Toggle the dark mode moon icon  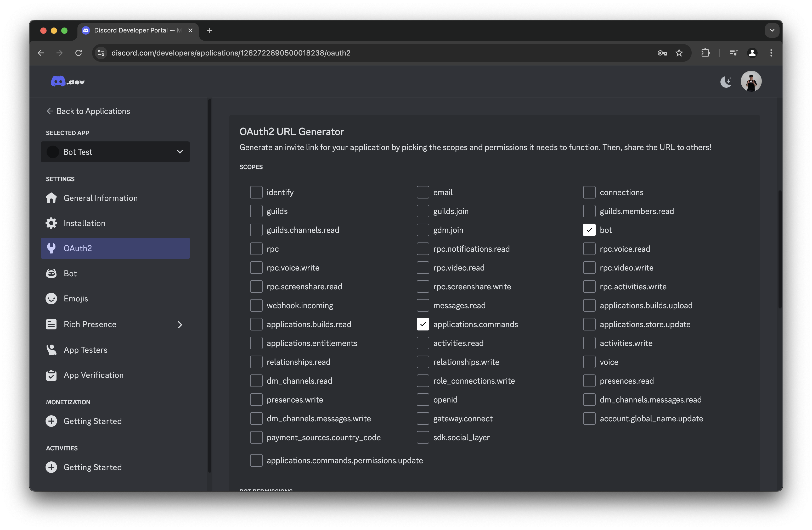pyautogui.click(x=726, y=82)
